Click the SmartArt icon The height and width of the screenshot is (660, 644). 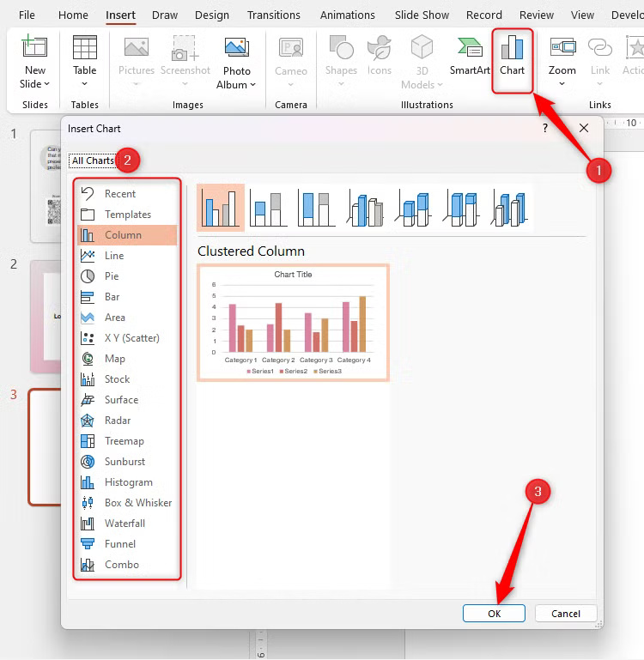(x=470, y=47)
